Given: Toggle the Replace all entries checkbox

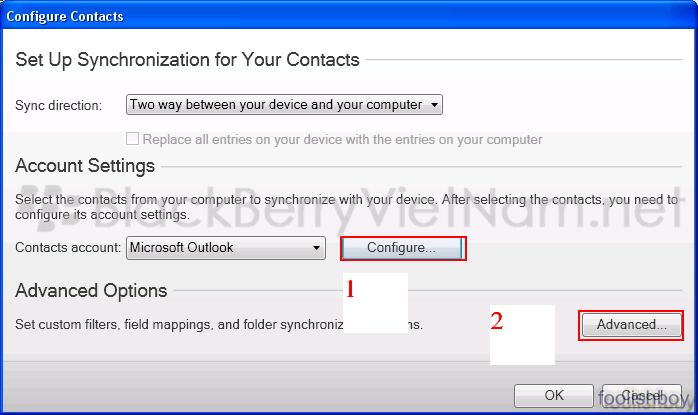Looking at the screenshot, I should click(132, 139).
